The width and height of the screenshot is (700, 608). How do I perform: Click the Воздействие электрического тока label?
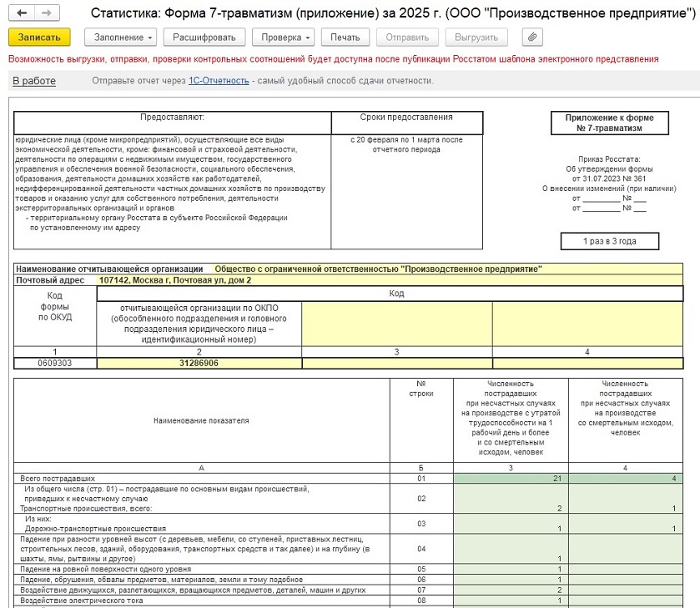[82, 600]
